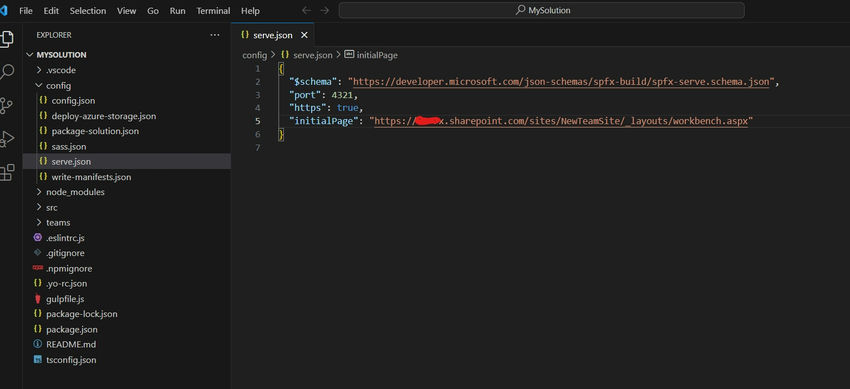Open the spfx-serve schema URL link
The height and width of the screenshot is (389, 850).
pyautogui.click(x=561, y=82)
